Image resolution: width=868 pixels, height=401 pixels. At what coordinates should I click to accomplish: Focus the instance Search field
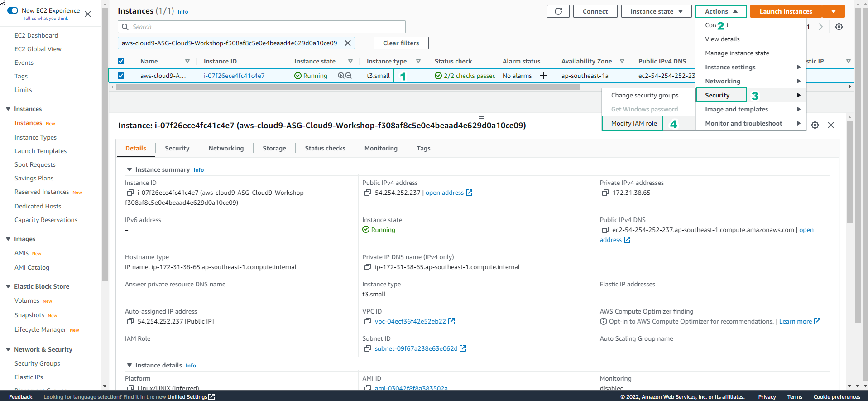[x=262, y=27]
